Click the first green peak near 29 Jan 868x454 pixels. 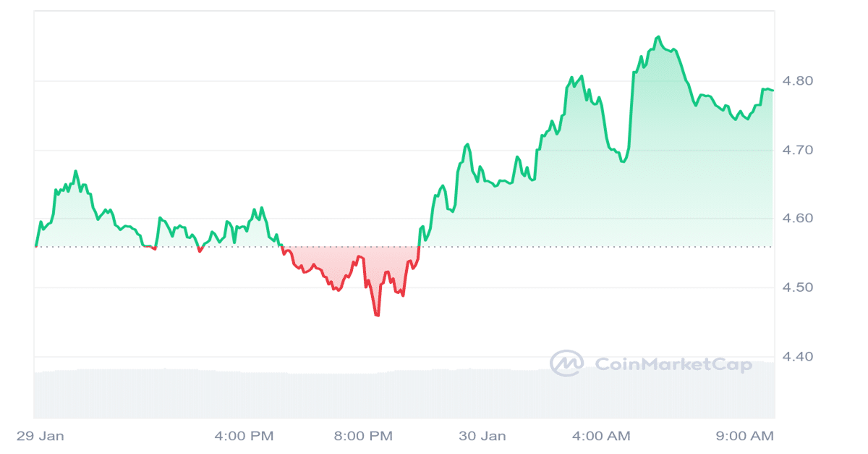[x=75, y=172]
